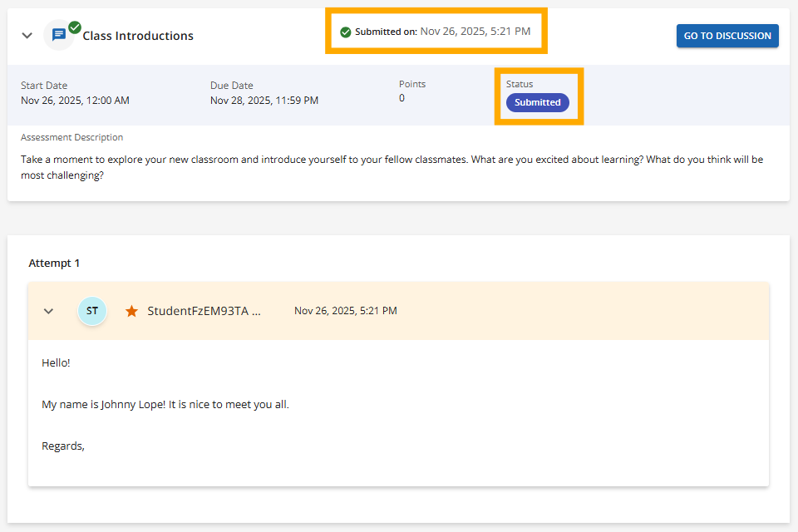This screenshot has height=532, width=798.
Task: Click the green check beside Submitted on
Action: (x=345, y=32)
